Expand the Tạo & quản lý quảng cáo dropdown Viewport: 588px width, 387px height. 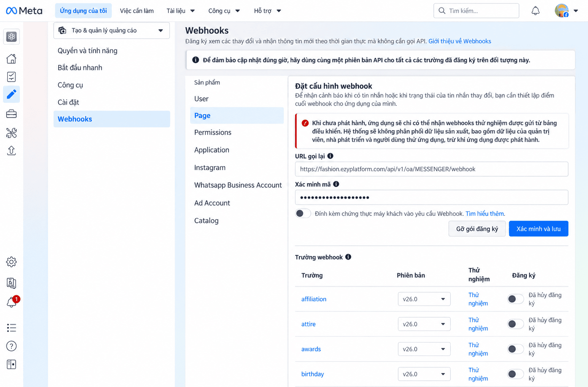tap(111, 30)
